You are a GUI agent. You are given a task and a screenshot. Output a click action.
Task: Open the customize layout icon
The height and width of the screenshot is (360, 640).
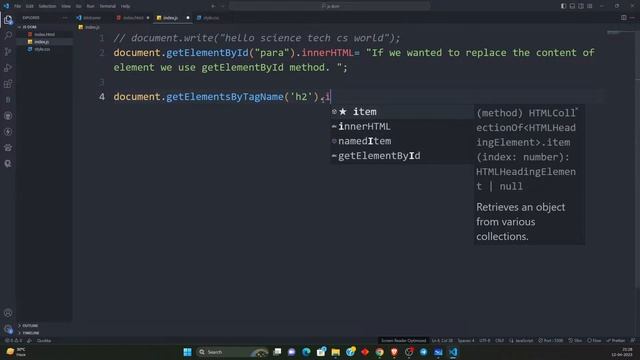tap(590, 6)
